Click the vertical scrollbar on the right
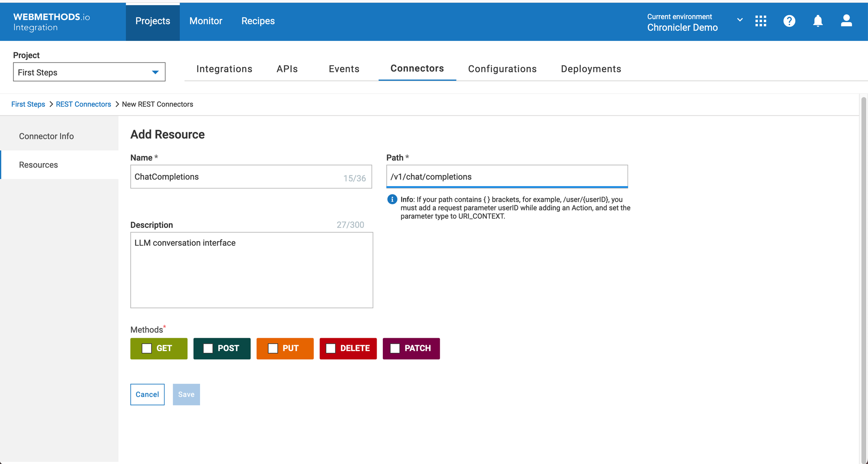868x464 pixels. point(863,278)
